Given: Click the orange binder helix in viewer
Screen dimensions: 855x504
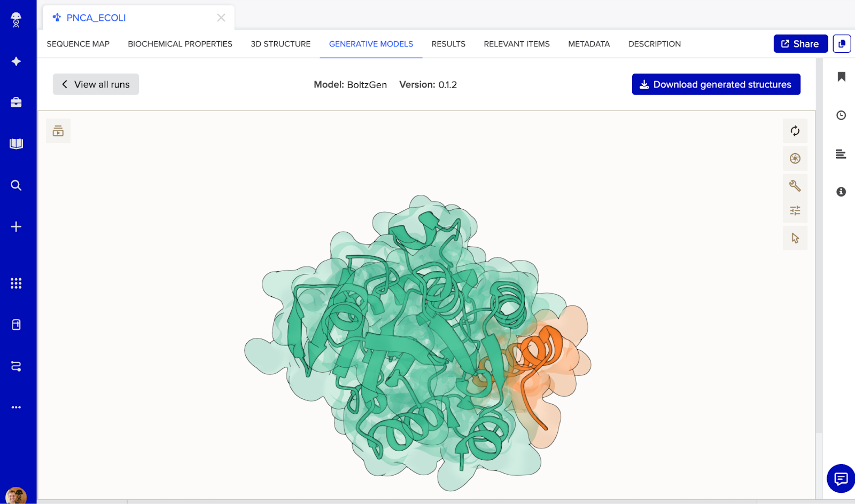Looking at the screenshot, I should pos(541,348).
